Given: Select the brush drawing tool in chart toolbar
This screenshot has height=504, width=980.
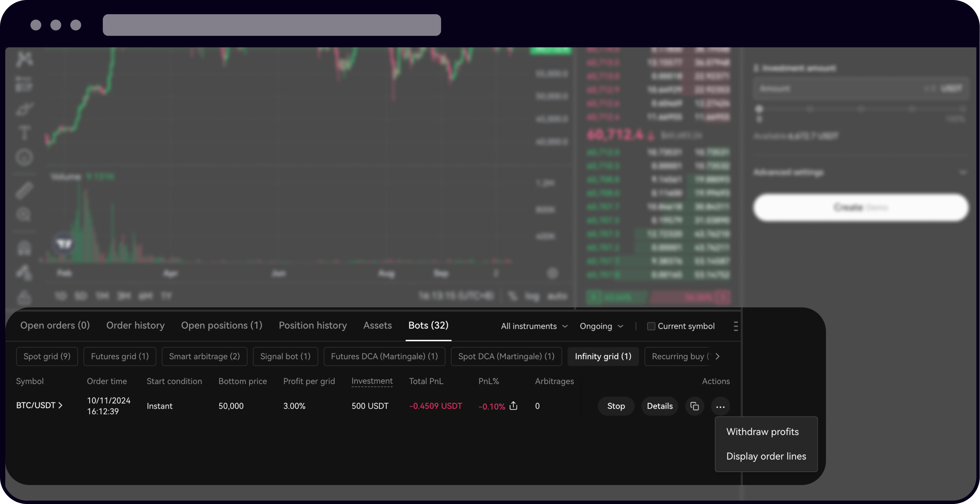Looking at the screenshot, I should point(24,109).
